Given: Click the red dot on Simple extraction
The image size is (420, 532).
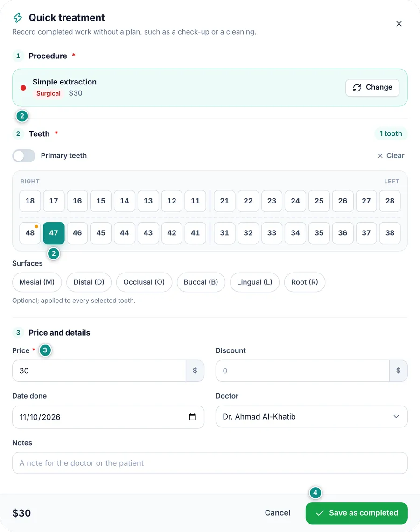Looking at the screenshot, I should (x=23, y=88).
